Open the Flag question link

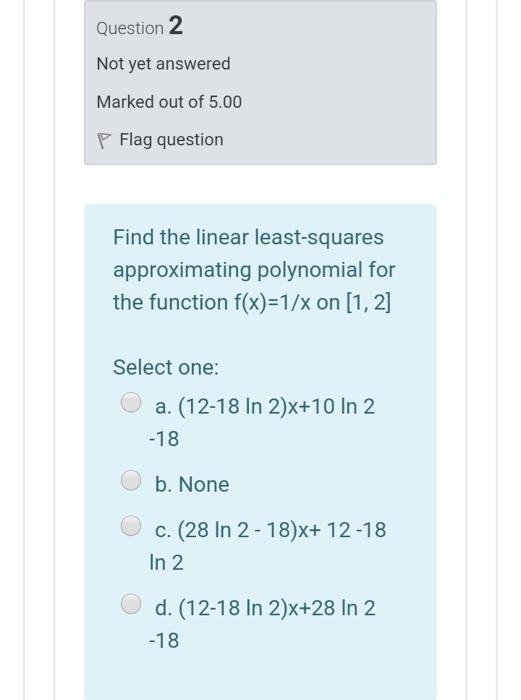point(171,140)
